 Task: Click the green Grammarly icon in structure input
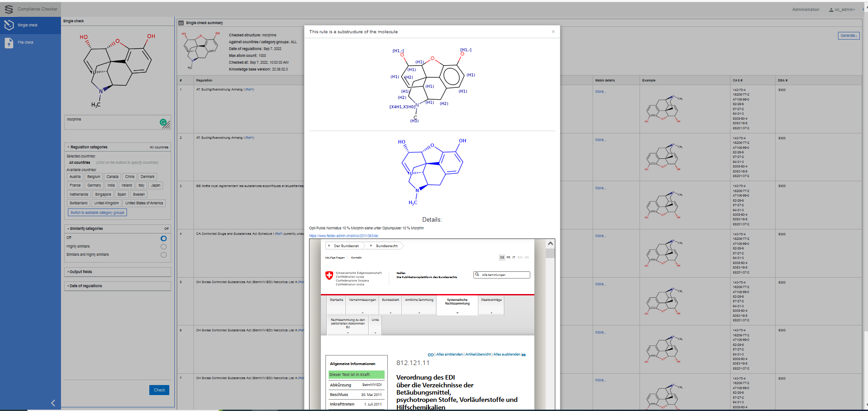tap(163, 122)
